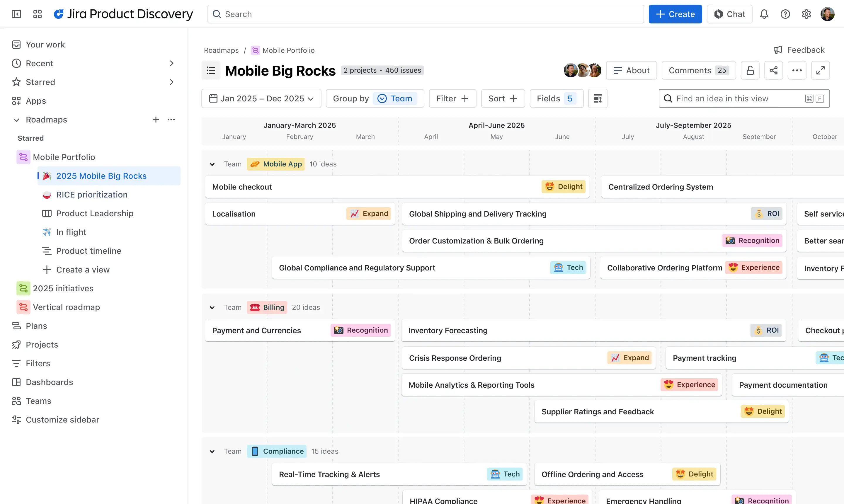Select Product timeline view in sidebar
The image size is (844, 504).
(x=88, y=251)
